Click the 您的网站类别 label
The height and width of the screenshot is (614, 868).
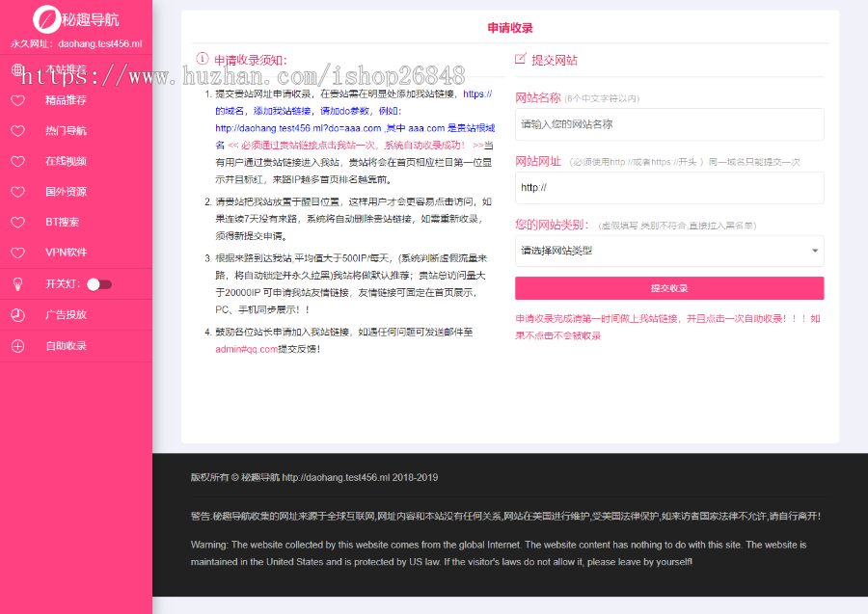coord(552,225)
